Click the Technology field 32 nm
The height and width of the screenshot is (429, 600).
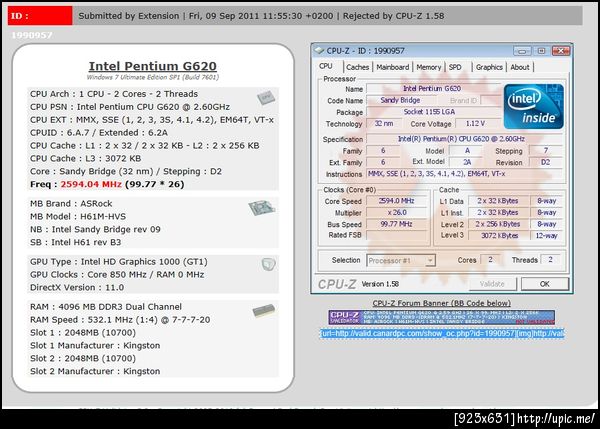pyautogui.click(x=384, y=124)
